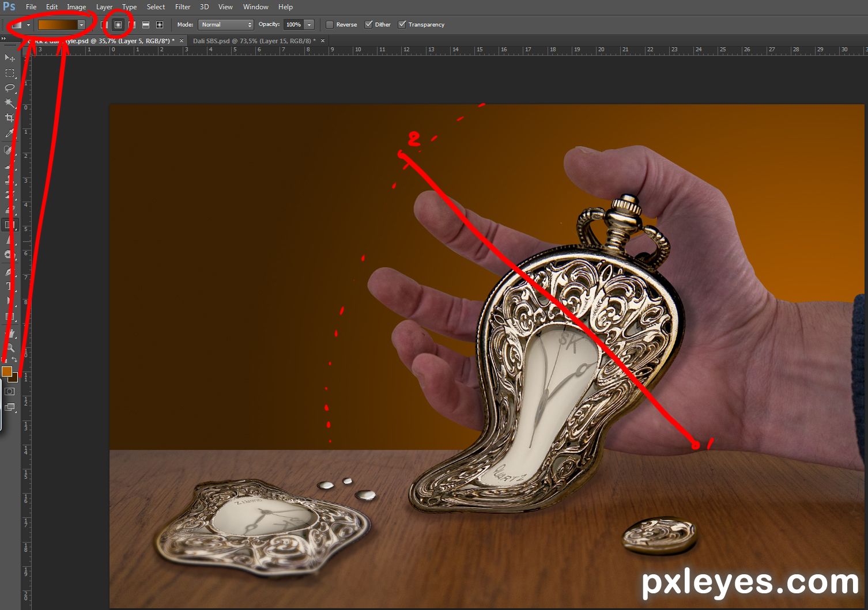Select the Magic Wand tool

(10, 103)
